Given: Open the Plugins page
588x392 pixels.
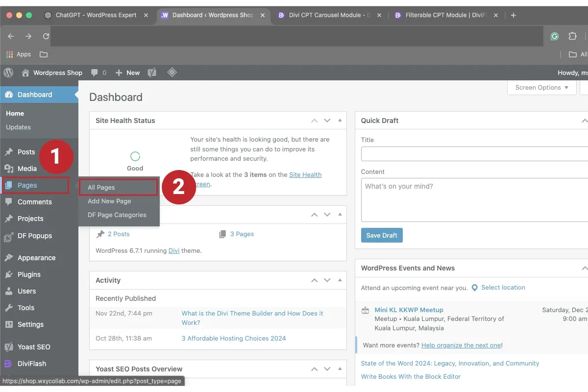Looking at the screenshot, I should [x=28, y=274].
